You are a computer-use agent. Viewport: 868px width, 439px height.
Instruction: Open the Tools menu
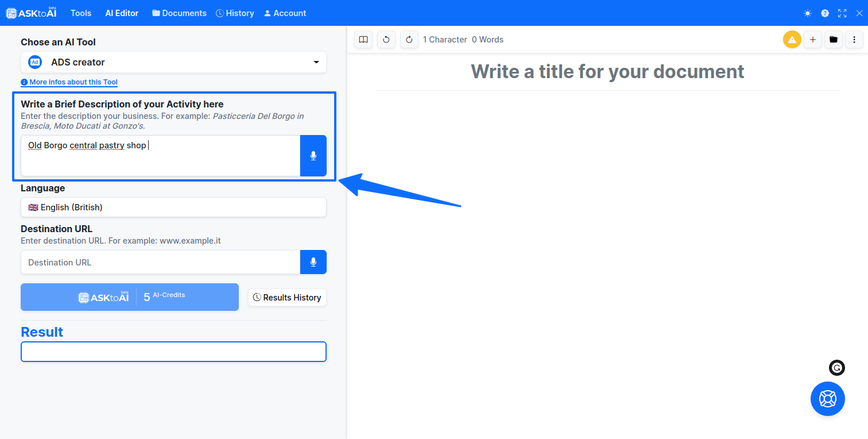click(x=80, y=13)
